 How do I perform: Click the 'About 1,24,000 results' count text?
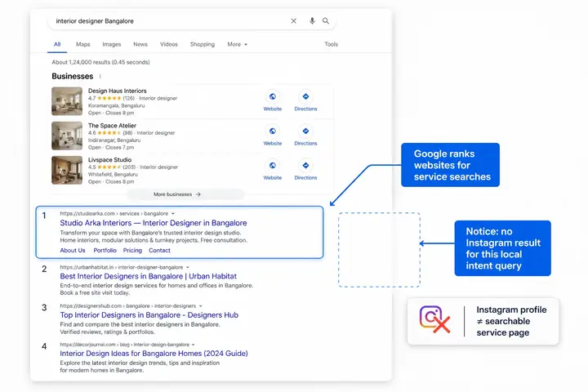pos(100,62)
